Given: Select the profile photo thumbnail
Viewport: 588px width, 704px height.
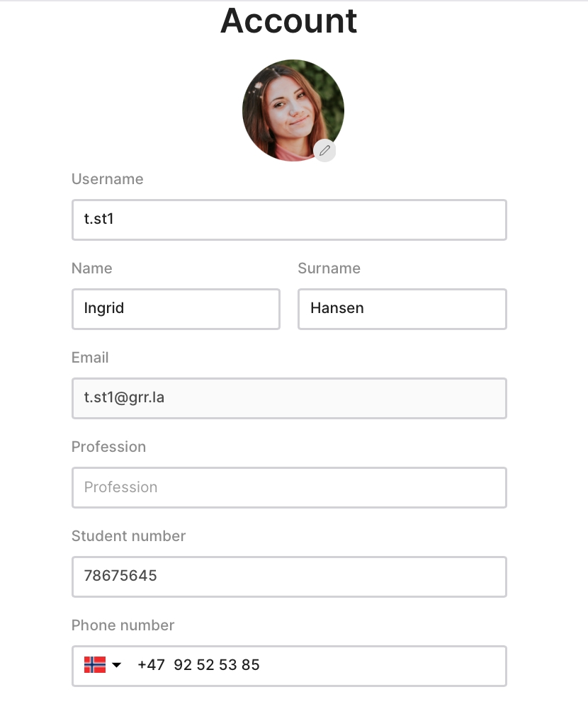Looking at the screenshot, I should [293, 110].
